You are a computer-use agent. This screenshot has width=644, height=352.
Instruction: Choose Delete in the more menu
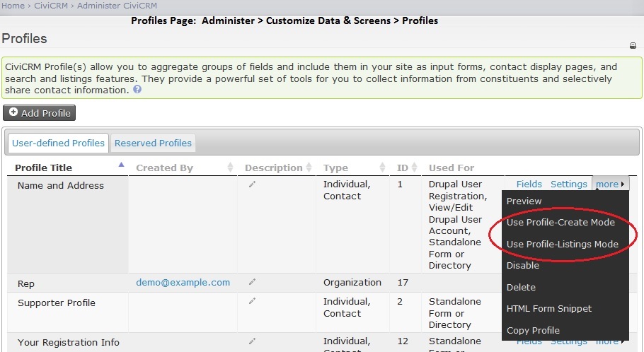[x=521, y=287]
